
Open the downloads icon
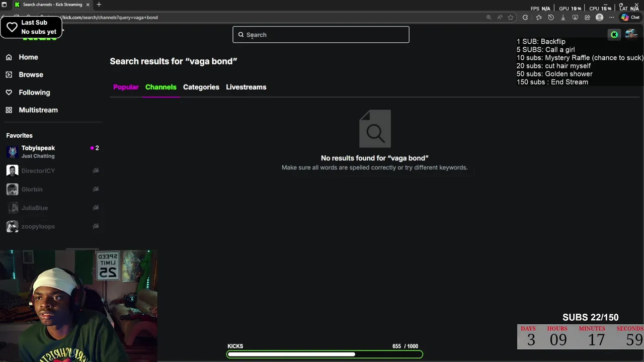563,18
